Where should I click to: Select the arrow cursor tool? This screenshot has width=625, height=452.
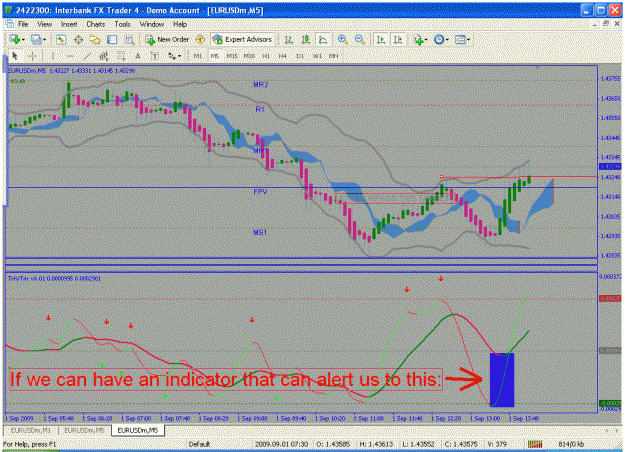coord(15,56)
